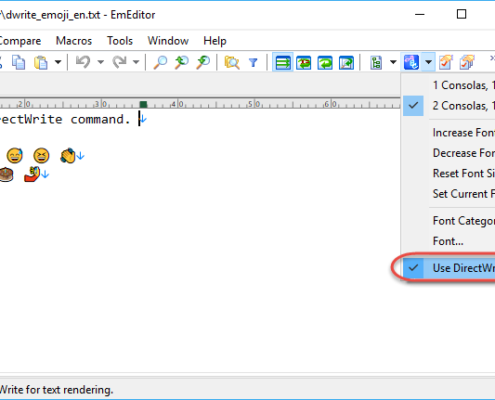Toggle the Use DirectWrite checked option
This screenshot has height=400, width=495.
click(449, 268)
